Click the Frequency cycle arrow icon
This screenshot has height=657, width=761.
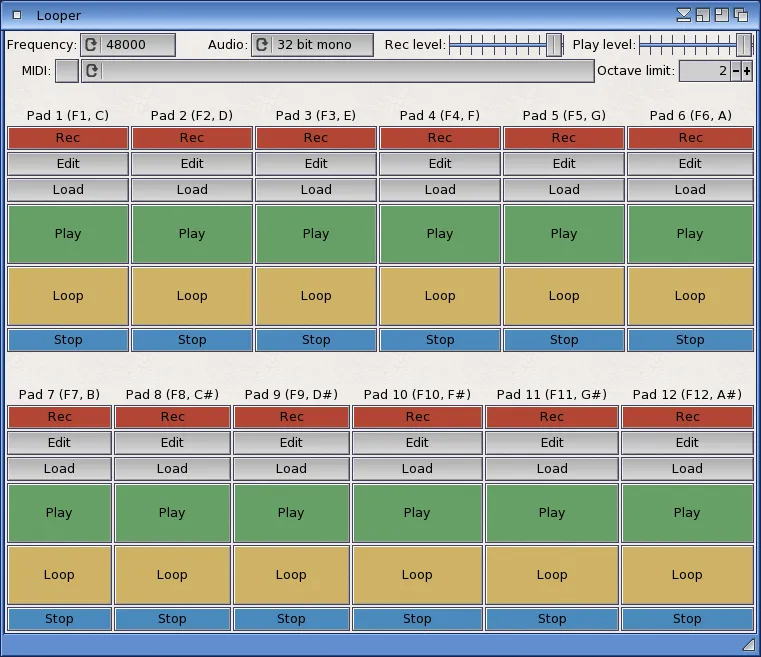coord(91,45)
